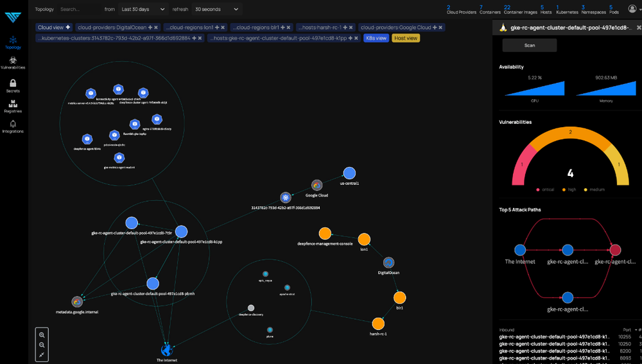Select the gke-metrics-agent pod node
The width and height of the screenshot is (642, 364).
point(119,158)
